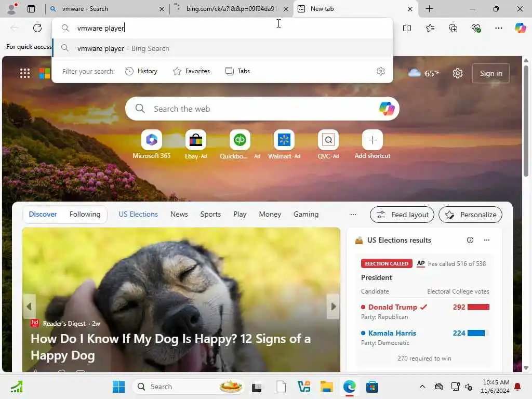Viewport: 532px width, 399px height.
Task: Open the Edge profile avatar
Action: point(12,9)
